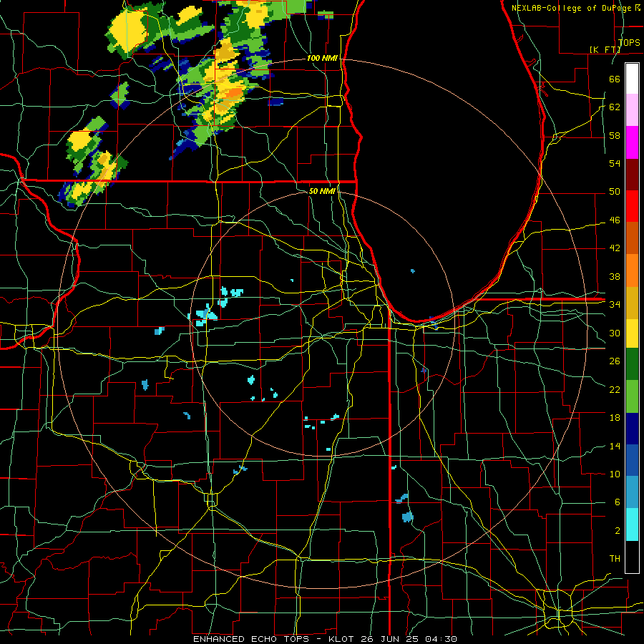Select the 54 legend value
Screen dimensions: 644x644
click(x=615, y=163)
